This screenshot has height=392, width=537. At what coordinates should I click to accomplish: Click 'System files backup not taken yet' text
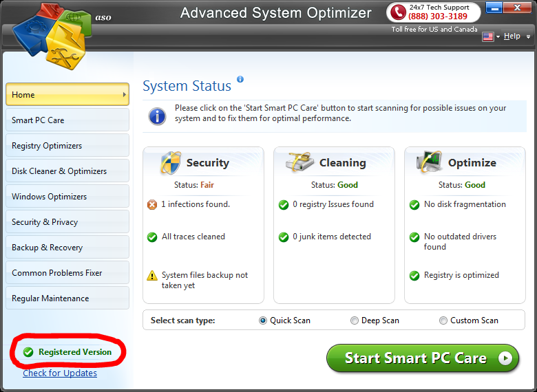[x=204, y=280]
